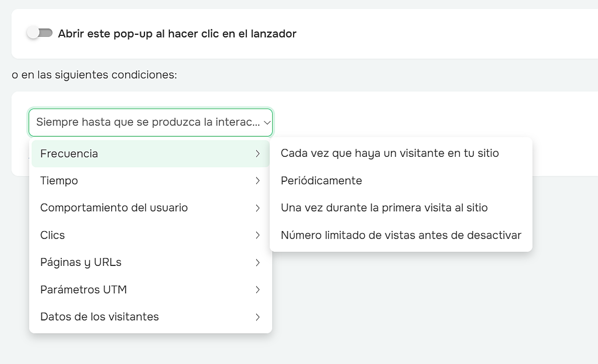Select the Periódicamente option
598x364 pixels.
coord(401,181)
